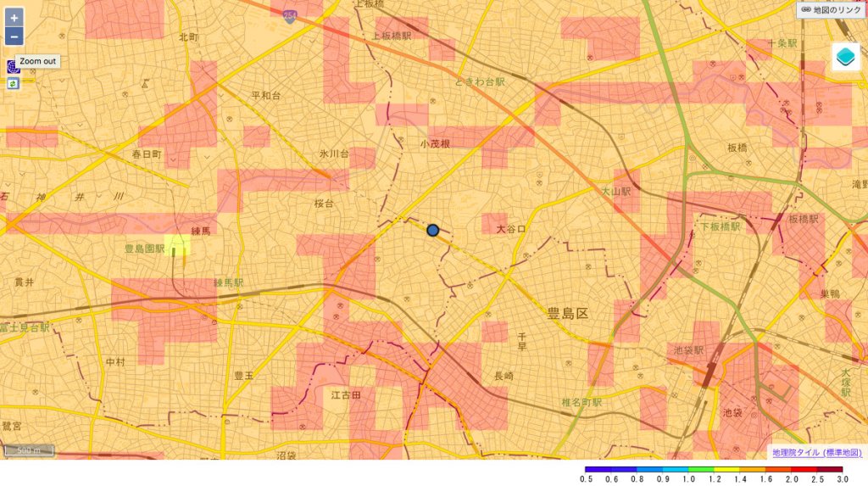
Task: Click the 500 m scale bar
Action: (x=30, y=450)
